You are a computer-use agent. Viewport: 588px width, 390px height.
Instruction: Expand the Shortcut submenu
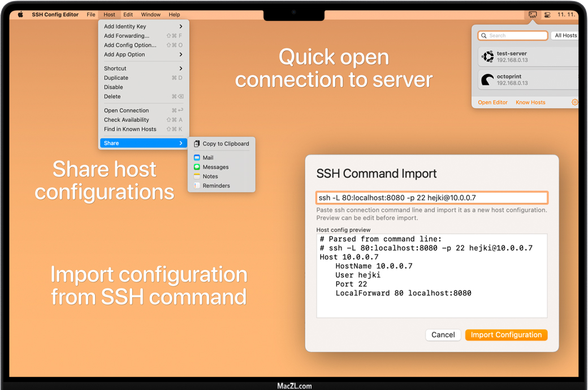click(144, 68)
